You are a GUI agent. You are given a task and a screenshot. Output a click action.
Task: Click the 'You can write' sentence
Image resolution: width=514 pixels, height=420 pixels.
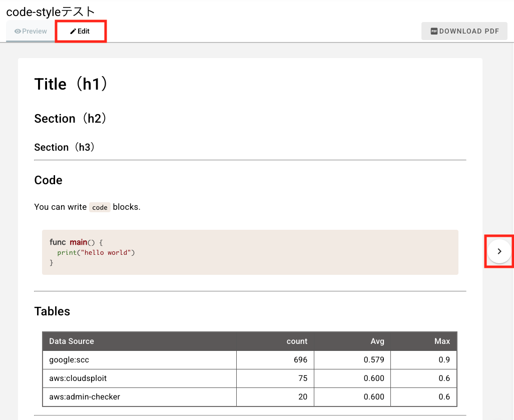tap(87, 207)
